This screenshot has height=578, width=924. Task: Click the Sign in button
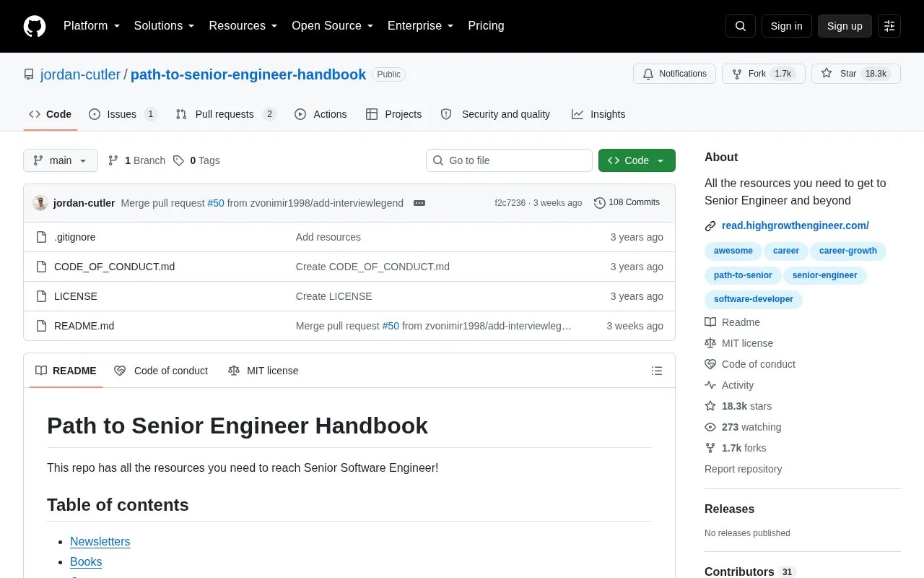787,26
